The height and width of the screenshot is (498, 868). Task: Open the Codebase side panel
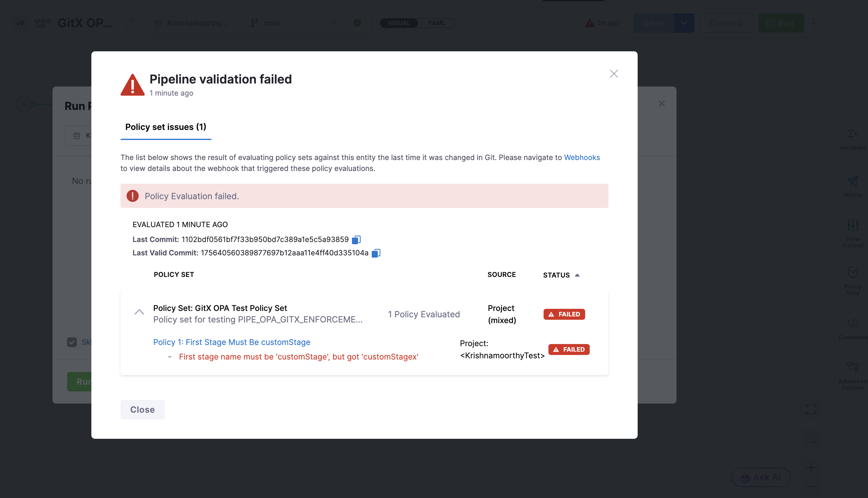pyautogui.click(x=853, y=328)
